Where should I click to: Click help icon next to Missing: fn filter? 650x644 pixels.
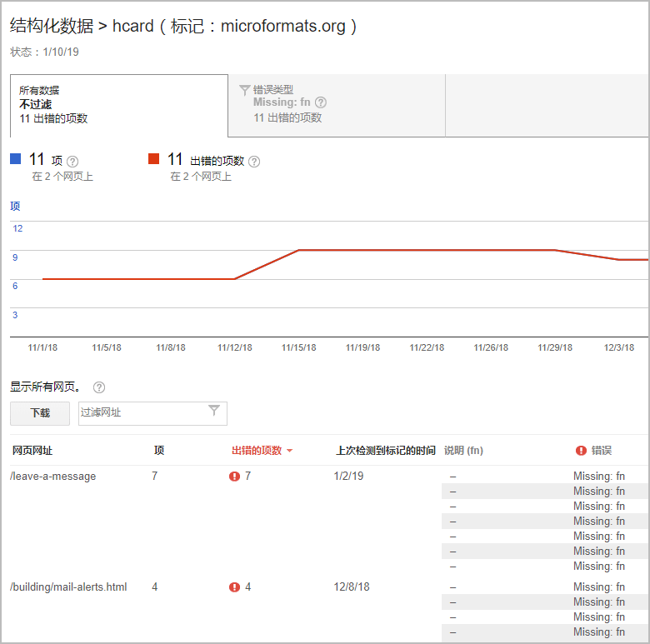click(321, 102)
